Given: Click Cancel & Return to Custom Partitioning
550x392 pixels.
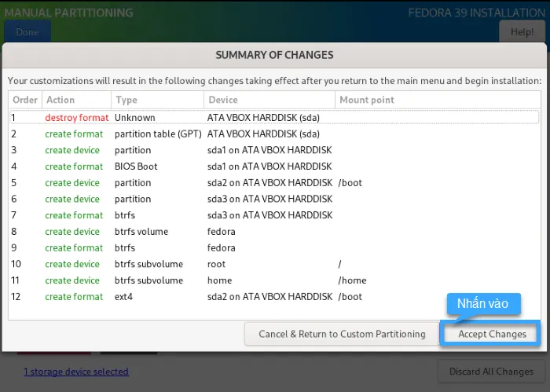Looking at the screenshot, I should click(x=342, y=334).
